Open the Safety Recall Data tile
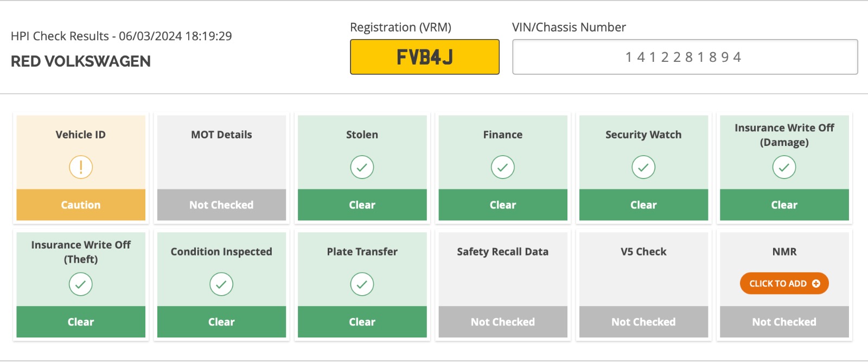The image size is (868, 363). (503, 285)
